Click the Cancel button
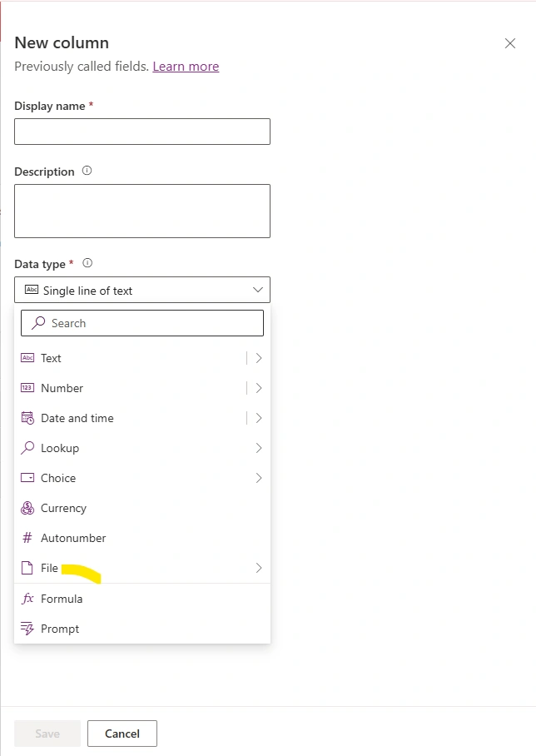 [x=122, y=734]
